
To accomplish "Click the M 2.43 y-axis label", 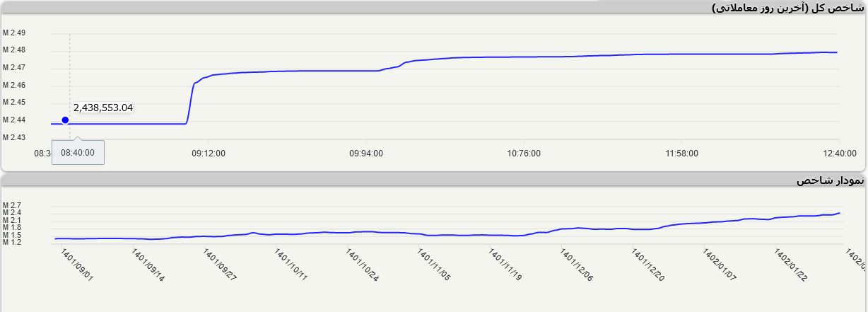I will point(14,137).
